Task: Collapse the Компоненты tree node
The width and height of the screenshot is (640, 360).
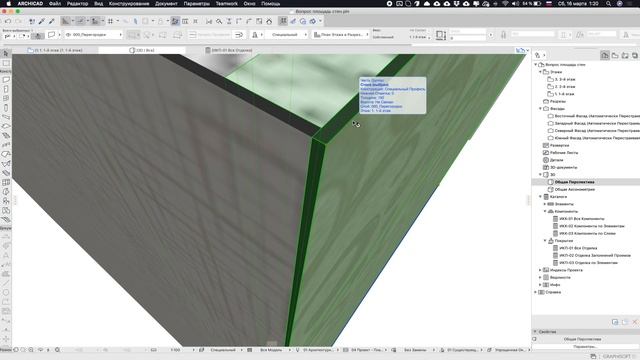Action: pos(544,211)
